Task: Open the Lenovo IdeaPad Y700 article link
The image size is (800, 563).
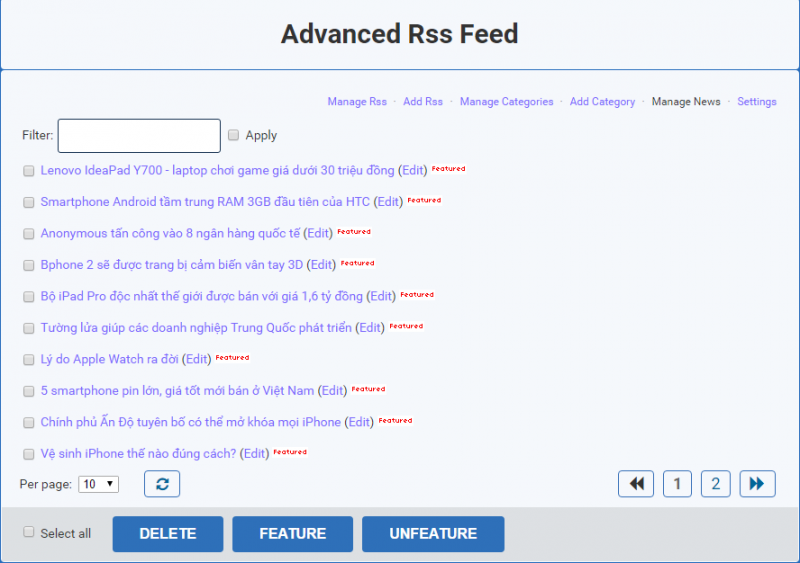Action: pos(217,170)
